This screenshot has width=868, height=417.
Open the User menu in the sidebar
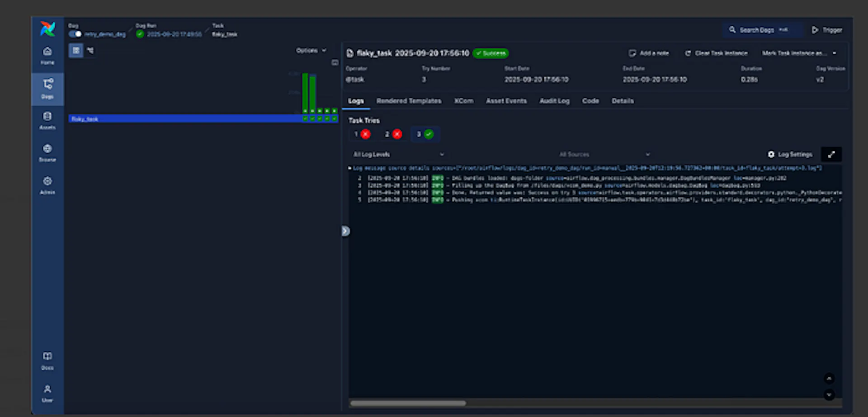tap(47, 393)
